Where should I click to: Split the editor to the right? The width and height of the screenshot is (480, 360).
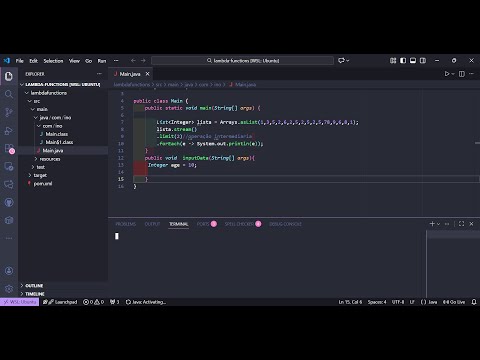coord(462,74)
